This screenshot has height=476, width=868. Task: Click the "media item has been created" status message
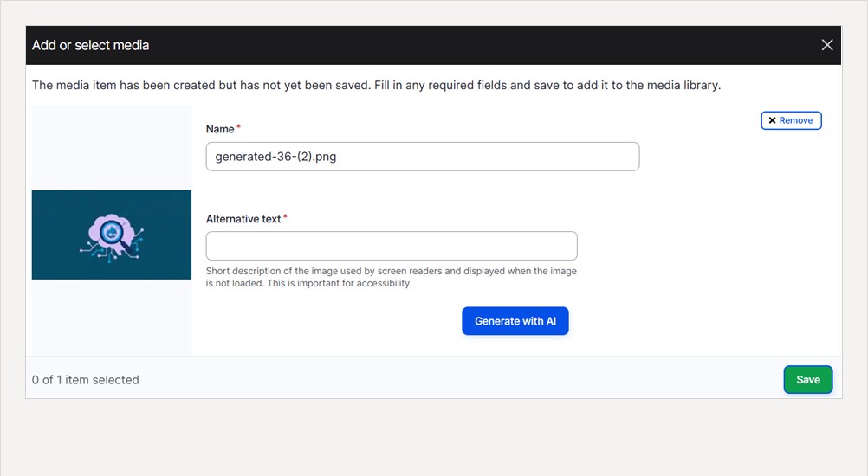click(377, 85)
